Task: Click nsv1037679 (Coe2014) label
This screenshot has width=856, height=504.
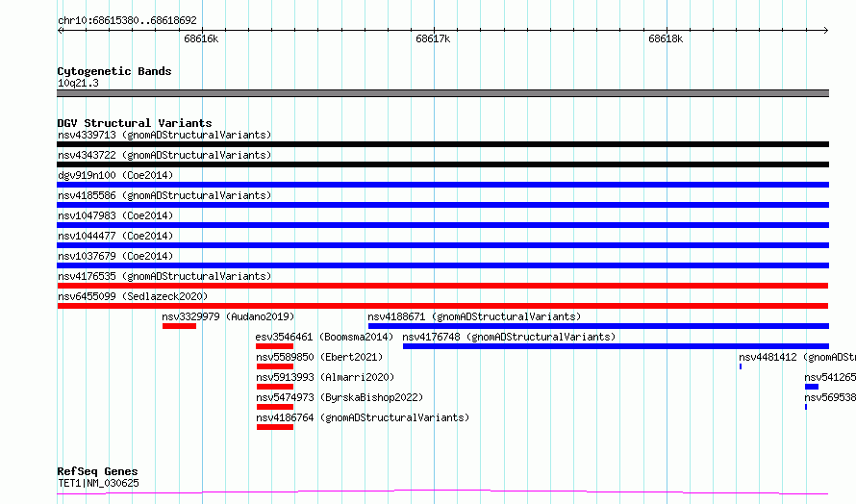Action: click(x=115, y=256)
